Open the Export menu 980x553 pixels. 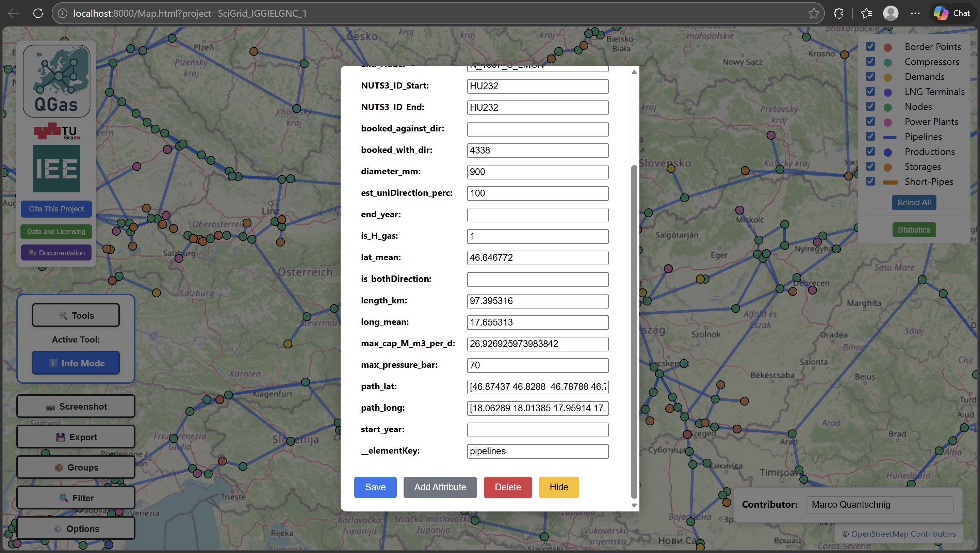tap(76, 437)
